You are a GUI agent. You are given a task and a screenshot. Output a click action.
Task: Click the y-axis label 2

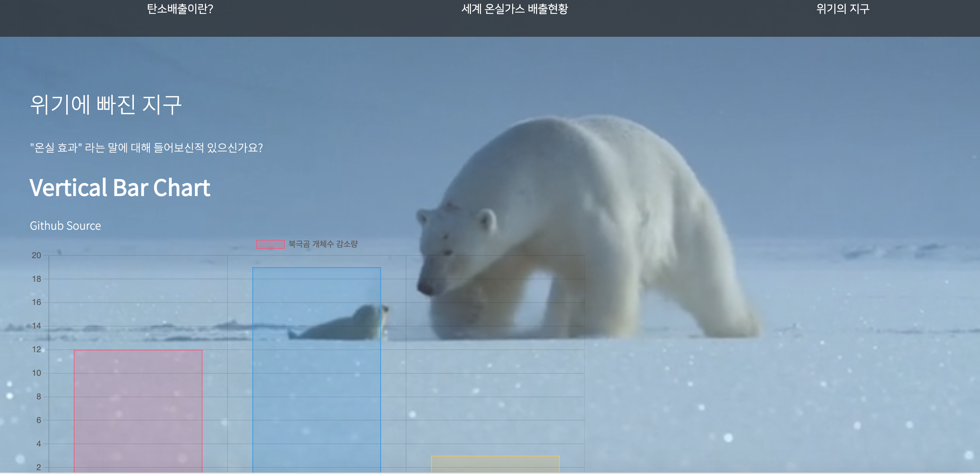click(38, 467)
